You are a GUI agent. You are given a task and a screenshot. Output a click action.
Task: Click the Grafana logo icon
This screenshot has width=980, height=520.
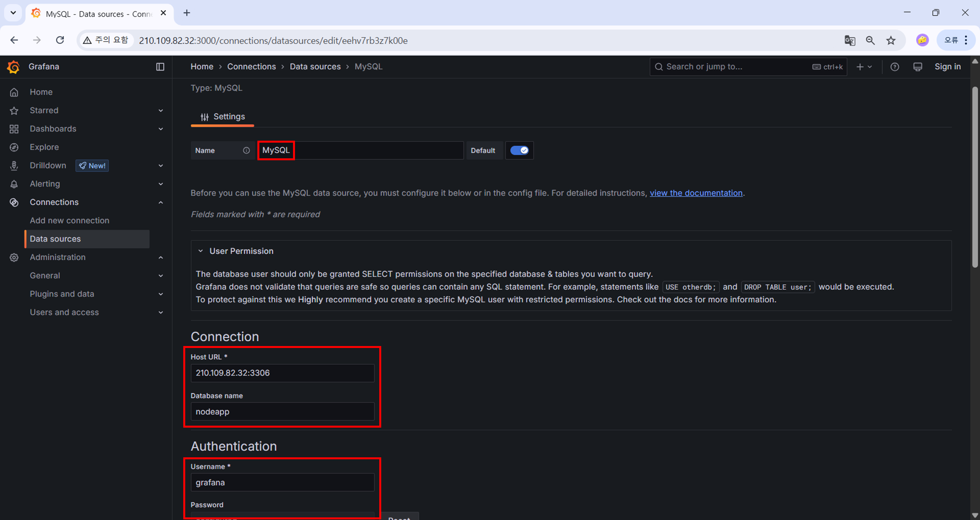13,67
